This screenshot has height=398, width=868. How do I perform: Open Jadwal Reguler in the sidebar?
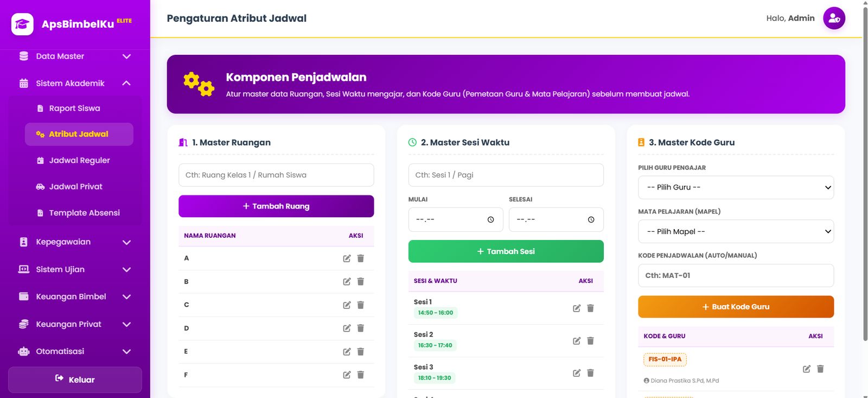click(79, 161)
